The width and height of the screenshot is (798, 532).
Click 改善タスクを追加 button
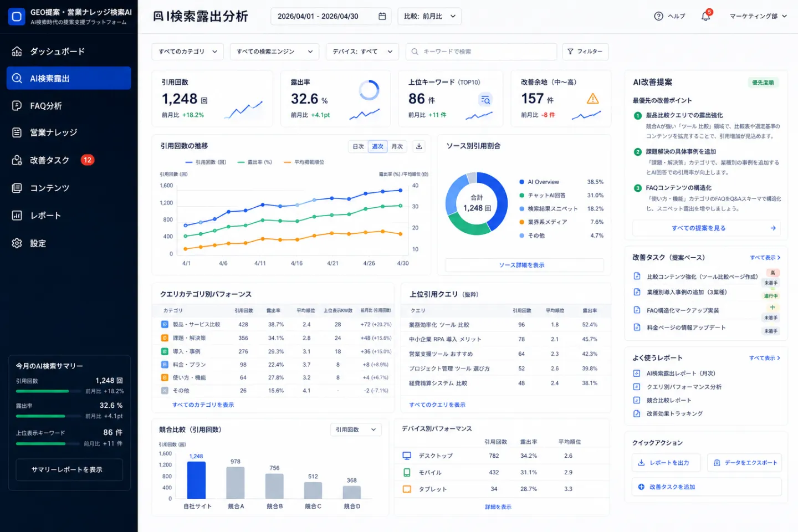[707, 487]
